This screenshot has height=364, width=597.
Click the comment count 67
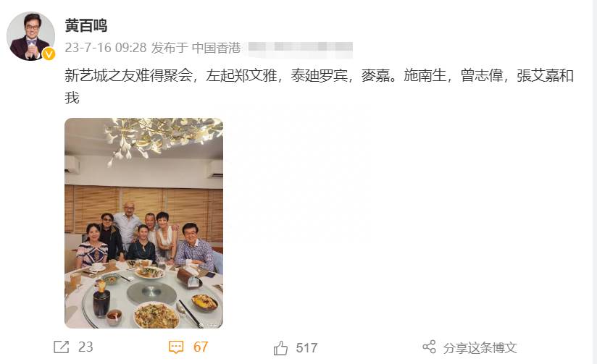click(201, 347)
